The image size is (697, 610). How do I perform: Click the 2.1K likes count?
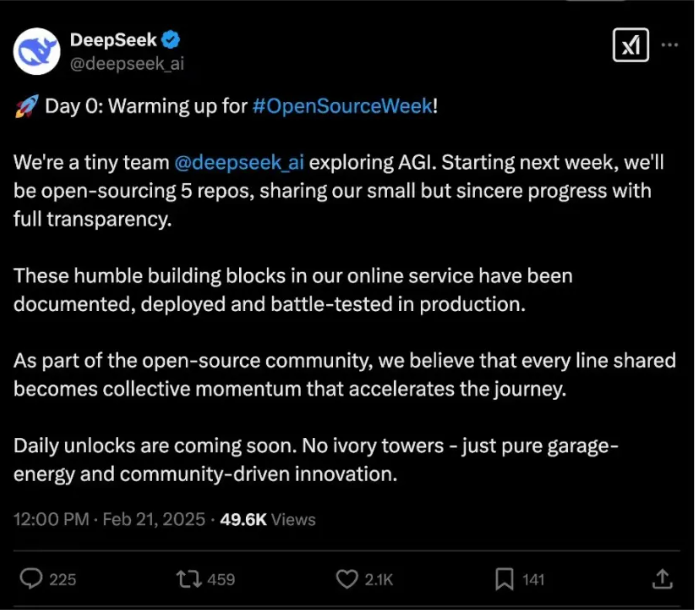[379, 579]
